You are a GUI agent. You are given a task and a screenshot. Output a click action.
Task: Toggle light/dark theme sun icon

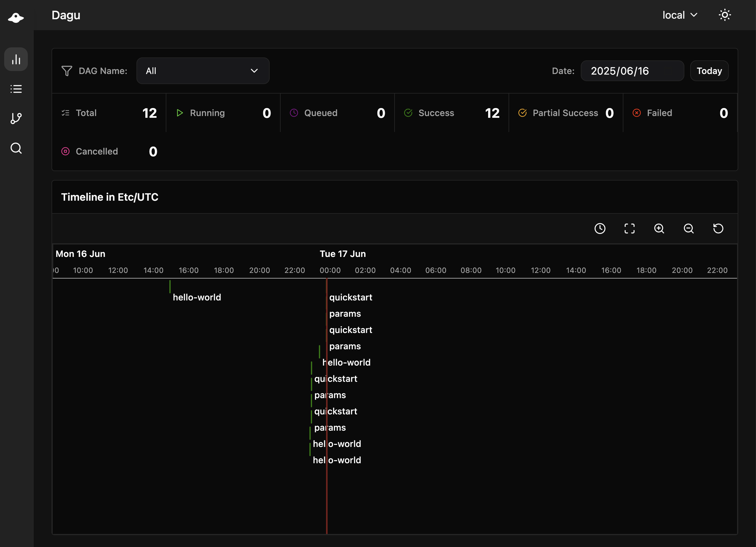725,15
